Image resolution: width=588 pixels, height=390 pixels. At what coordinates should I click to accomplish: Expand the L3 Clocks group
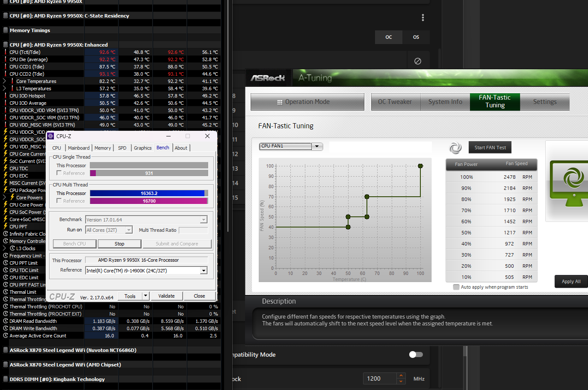[x=4, y=248]
